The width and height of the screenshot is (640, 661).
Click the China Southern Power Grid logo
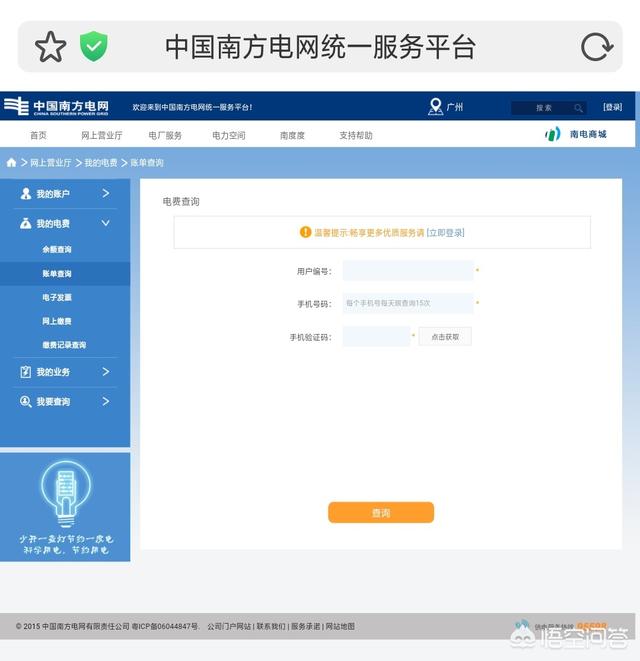coord(56,106)
